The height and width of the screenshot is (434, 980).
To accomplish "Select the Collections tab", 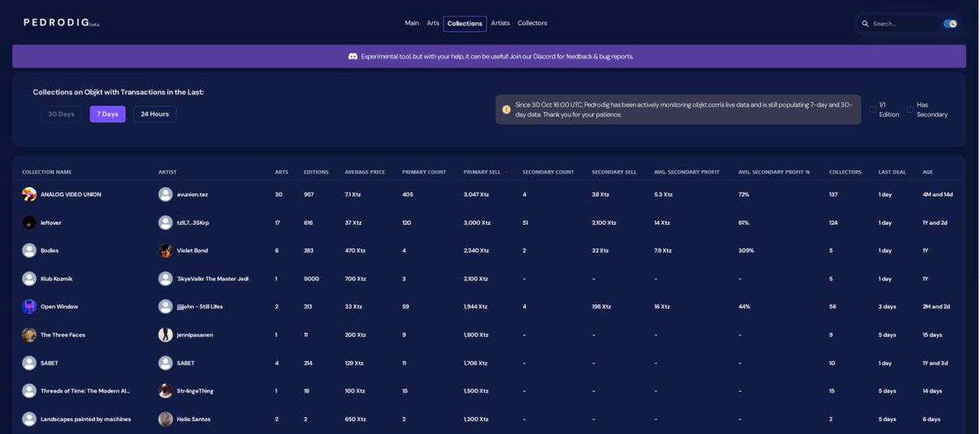I will coord(465,24).
